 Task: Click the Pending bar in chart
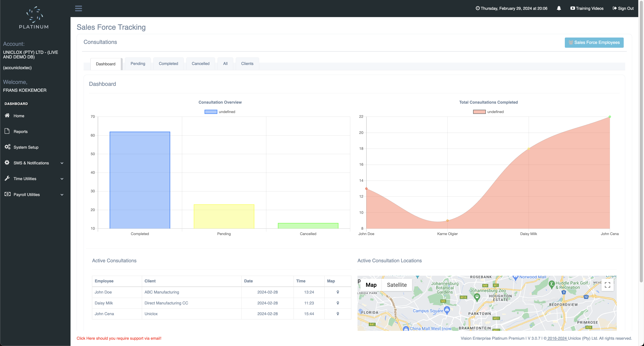coord(224,216)
